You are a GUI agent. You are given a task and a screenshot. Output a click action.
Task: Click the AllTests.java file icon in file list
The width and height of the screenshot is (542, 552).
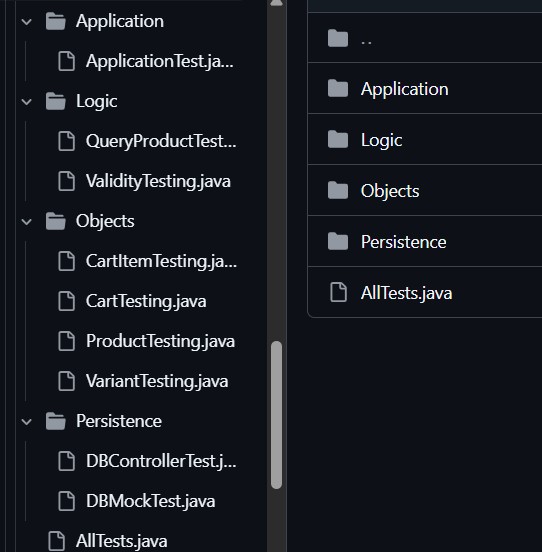click(x=338, y=292)
